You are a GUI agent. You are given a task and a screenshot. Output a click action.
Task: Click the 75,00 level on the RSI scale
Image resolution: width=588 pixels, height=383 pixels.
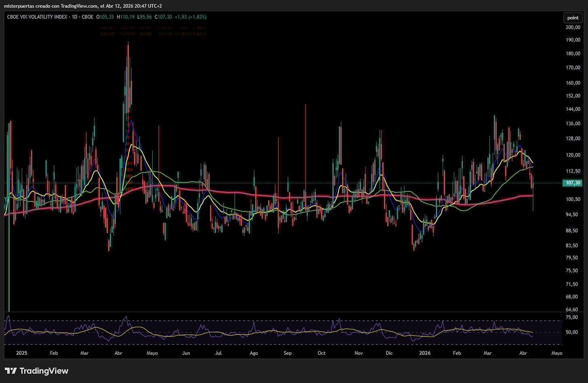(572, 318)
